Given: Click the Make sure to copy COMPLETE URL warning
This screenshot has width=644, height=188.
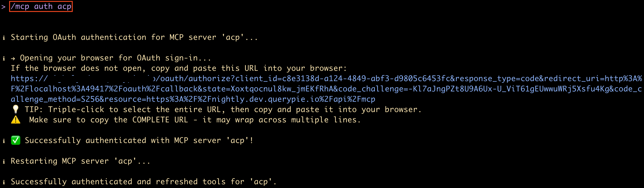Looking at the screenshot, I should pyautogui.click(x=195, y=120).
